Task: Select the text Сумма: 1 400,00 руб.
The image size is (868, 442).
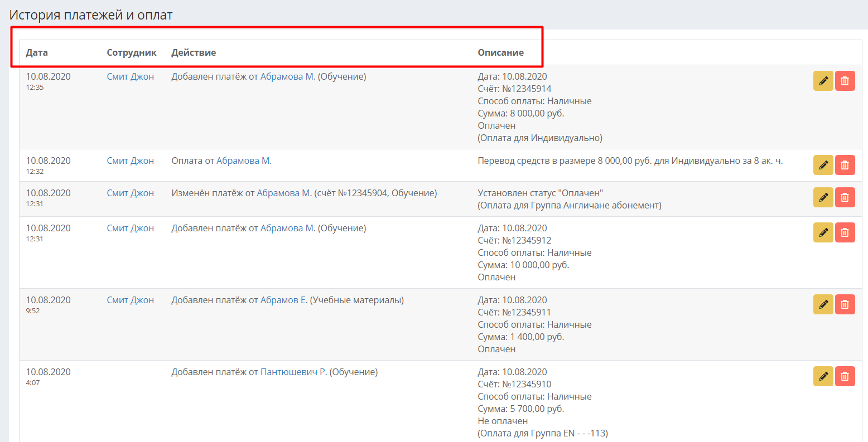Action: 521,337
